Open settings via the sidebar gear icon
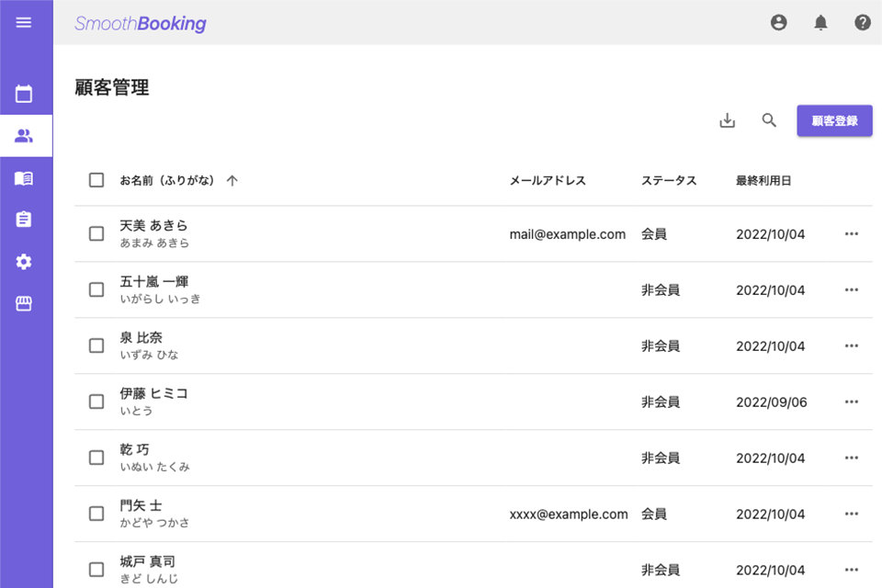Viewport: 882px width, 588px height. point(24,262)
